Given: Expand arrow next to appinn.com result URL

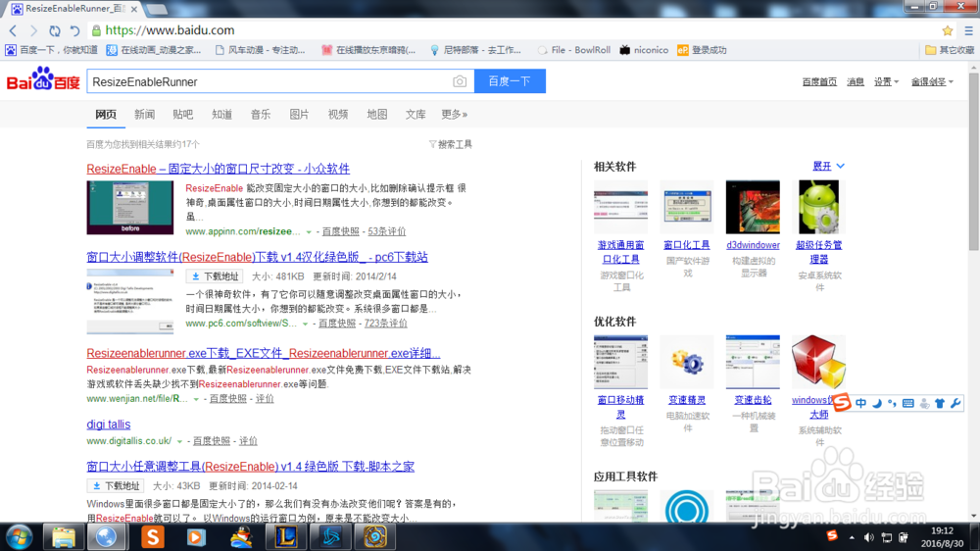Looking at the screenshot, I should [308, 232].
